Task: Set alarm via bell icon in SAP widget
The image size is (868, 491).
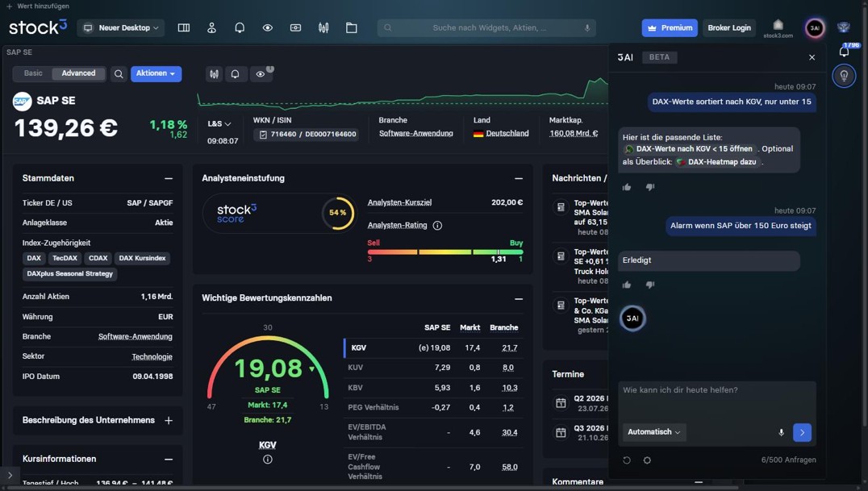Action: pos(236,73)
